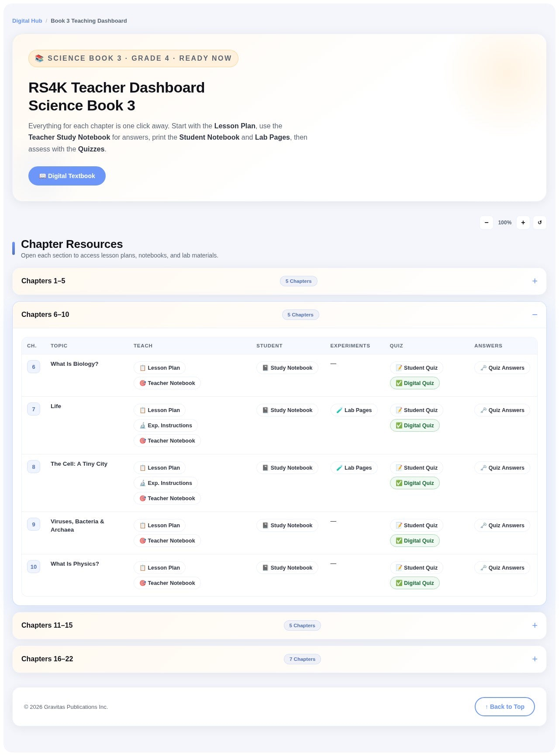Image resolution: width=559 pixels, height=756 pixels.
Task: Click the 'The Cell: A Tiny City' topic
Action: (79, 464)
